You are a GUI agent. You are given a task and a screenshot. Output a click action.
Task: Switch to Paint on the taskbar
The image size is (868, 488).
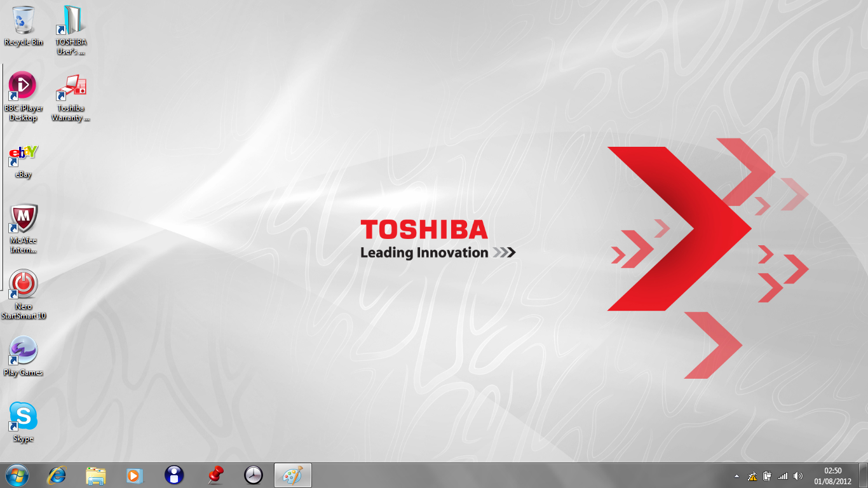coord(292,475)
